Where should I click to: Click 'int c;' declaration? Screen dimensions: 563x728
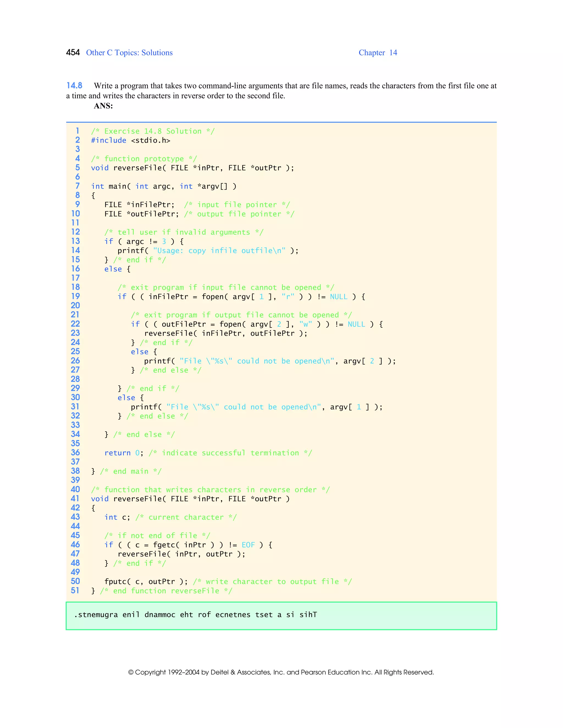click(117, 517)
